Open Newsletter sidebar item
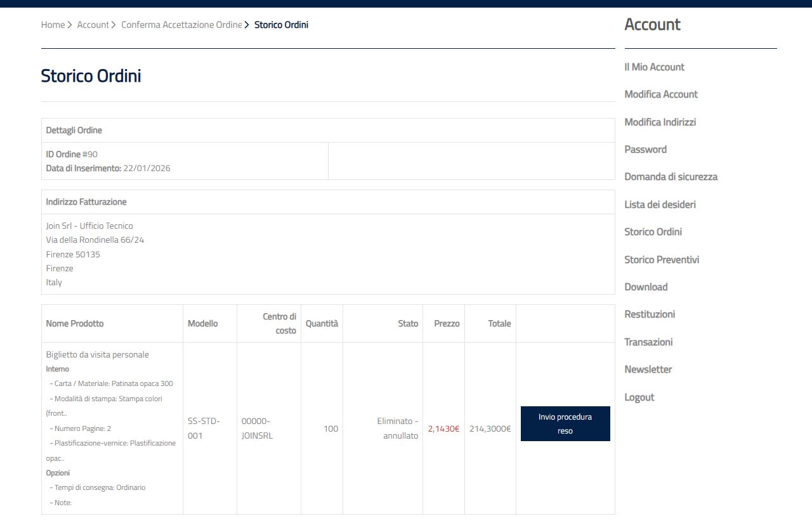Screen dimensions: 812x521 pos(648,370)
